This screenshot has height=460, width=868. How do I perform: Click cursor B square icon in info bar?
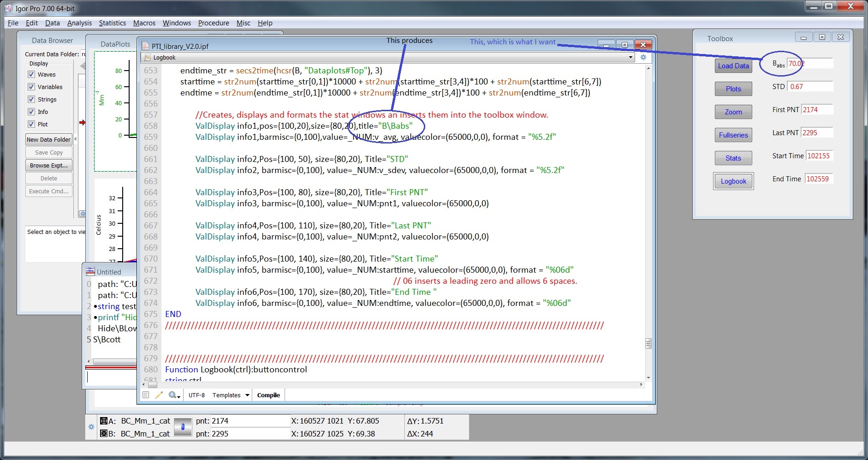(104, 434)
